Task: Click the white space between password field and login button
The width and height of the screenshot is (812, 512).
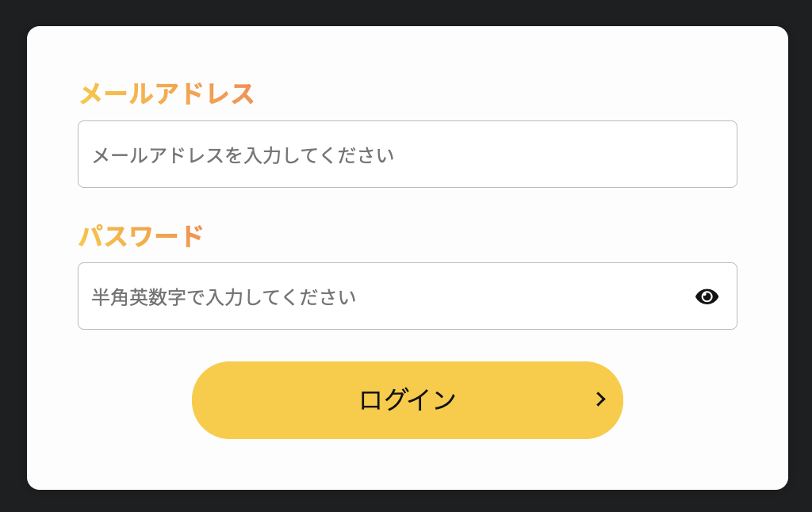Action: click(x=407, y=346)
